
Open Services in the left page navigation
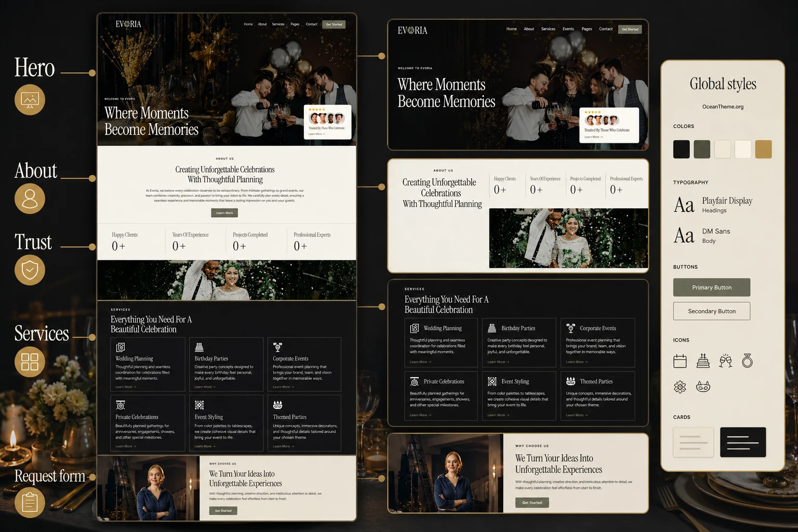[278, 24]
